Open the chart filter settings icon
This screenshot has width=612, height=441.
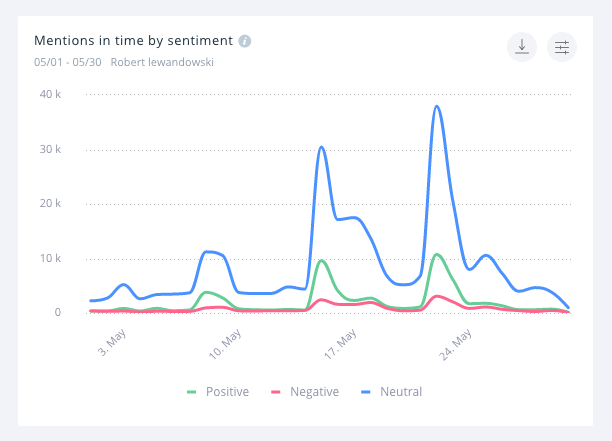click(562, 47)
